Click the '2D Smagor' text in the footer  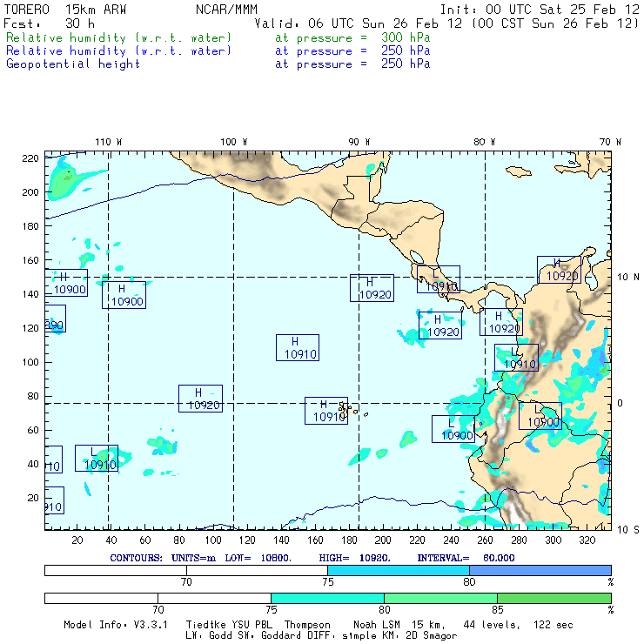pos(431,635)
